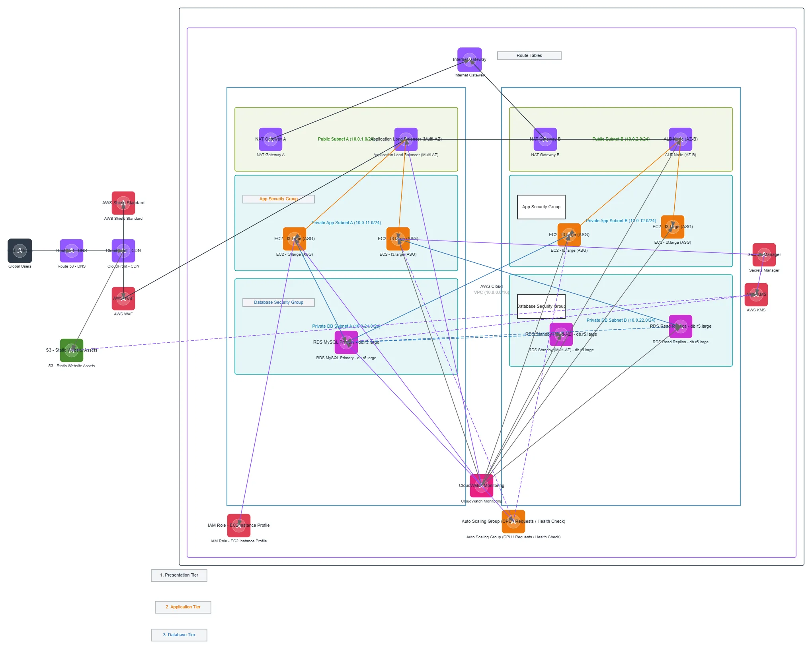Click the S3 - Static Website Assets icon
This screenshot has height=649, width=812.
pyautogui.click(x=72, y=350)
